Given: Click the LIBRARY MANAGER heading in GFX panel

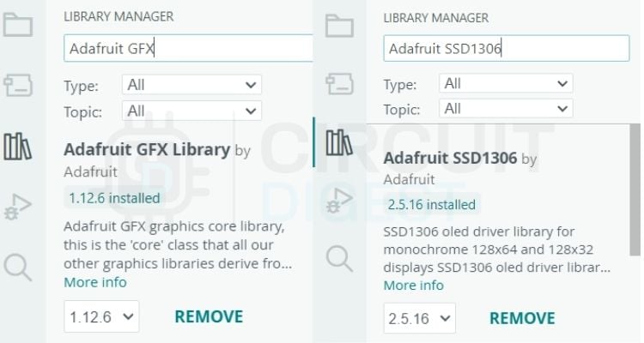Looking at the screenshot, I should click(x=118, y=16).
